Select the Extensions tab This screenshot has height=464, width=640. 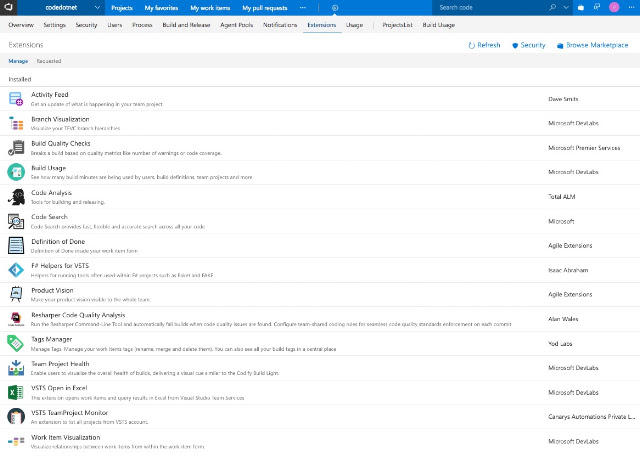[322, 25]
